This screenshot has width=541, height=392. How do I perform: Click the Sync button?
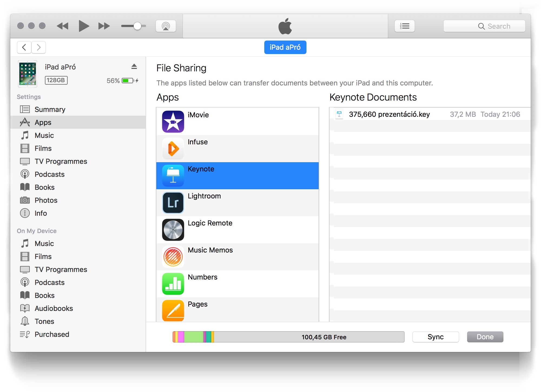tap(436, 337)
